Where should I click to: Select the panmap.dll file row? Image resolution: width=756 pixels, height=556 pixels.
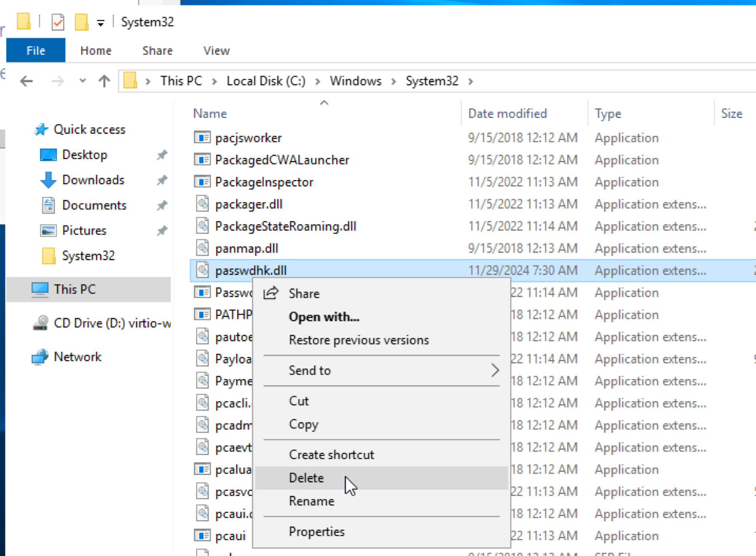click(x=247, y=248)
